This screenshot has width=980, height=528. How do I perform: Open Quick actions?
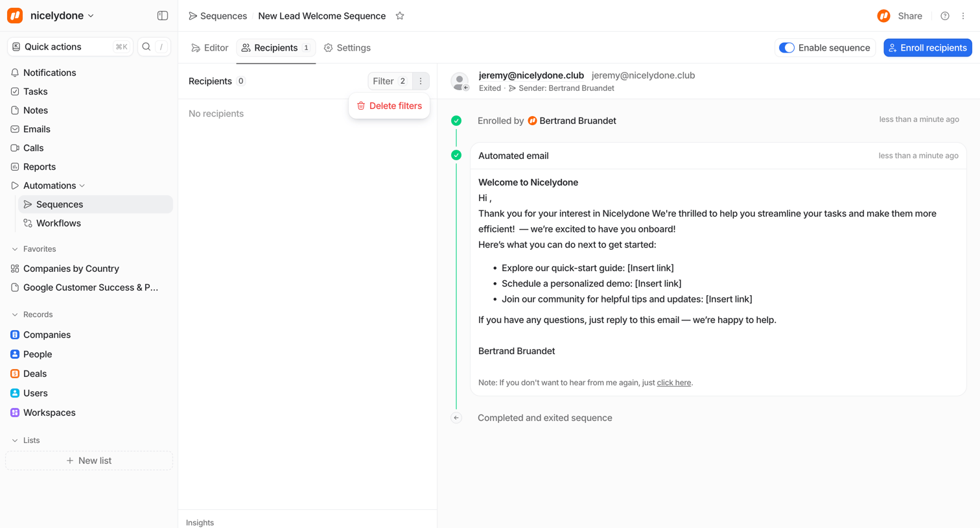pos(70,47)
